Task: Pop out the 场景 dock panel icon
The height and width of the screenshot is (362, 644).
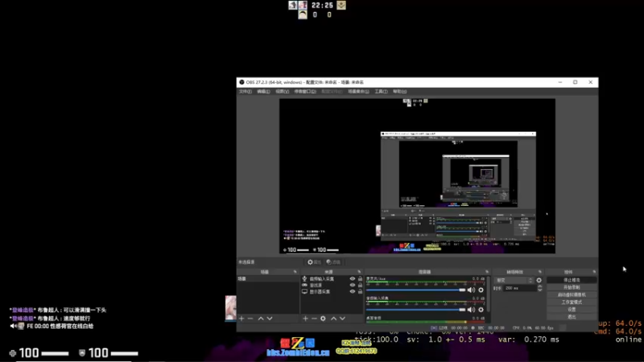Action: pyautogui.click(x=295, y=272)
